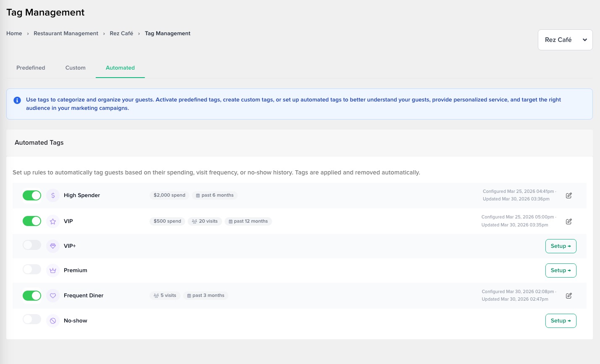The width and height of the screenshot is (600, 364).
Task: Open edit for Frequent Diner tag
Action: pyautogui.click(x=569, y=296)
